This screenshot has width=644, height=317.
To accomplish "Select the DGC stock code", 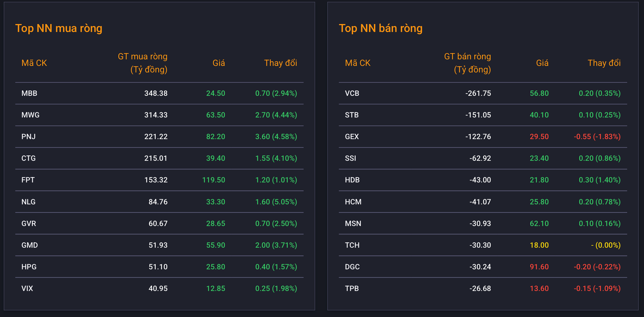I will (x=352, y=267).
